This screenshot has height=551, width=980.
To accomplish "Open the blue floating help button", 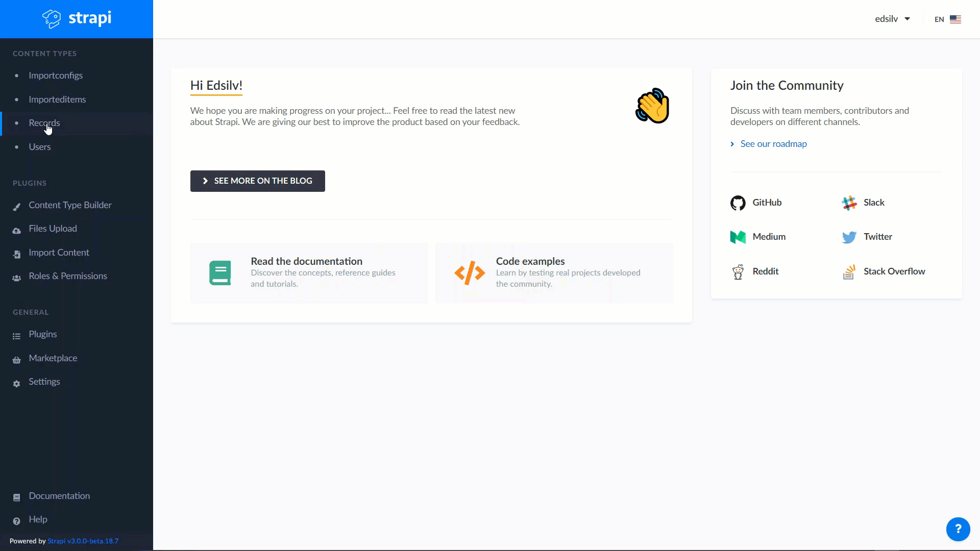I will pyautogui.click(x=958, y=529).
